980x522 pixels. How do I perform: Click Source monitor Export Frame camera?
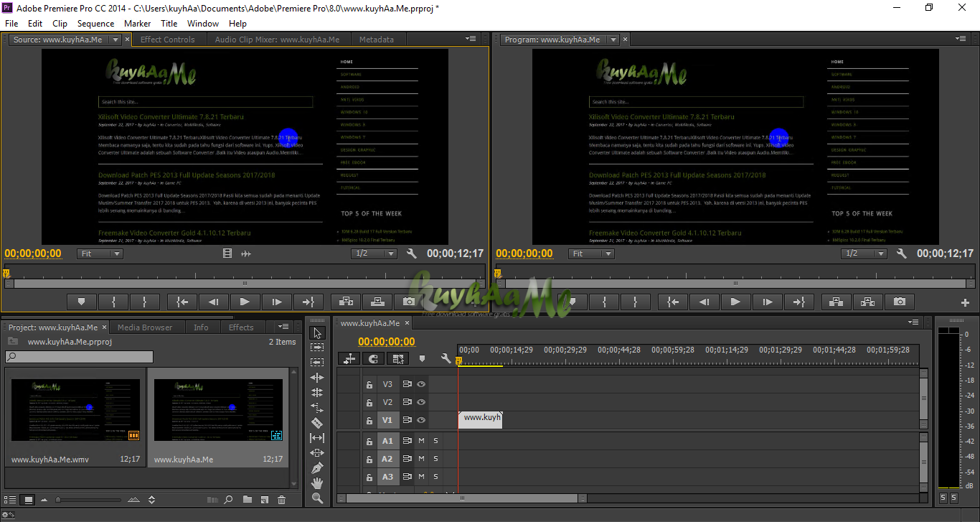pos(408,302)
